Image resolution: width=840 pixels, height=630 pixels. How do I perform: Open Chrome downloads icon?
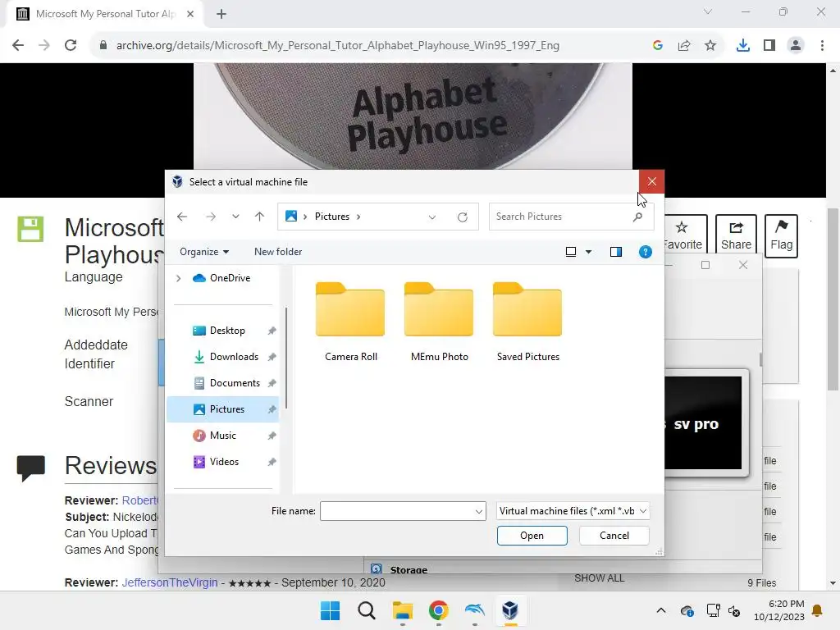coord(743,46)
